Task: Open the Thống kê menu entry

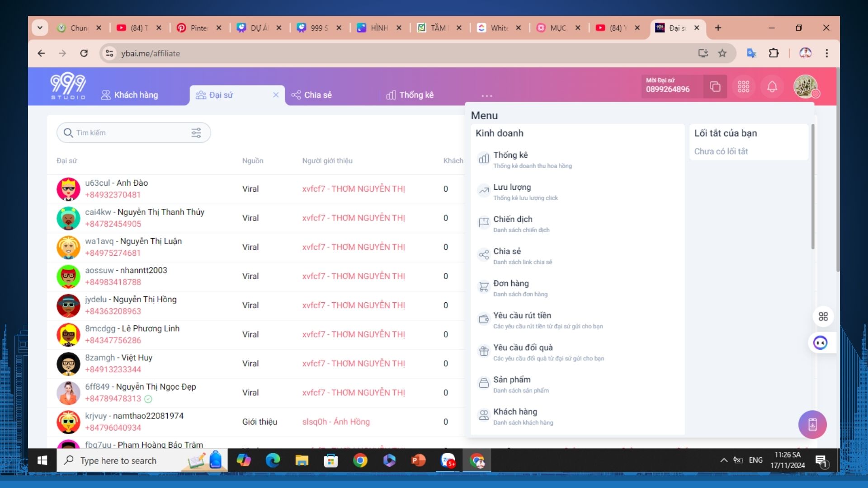Action: click(524, 160)
